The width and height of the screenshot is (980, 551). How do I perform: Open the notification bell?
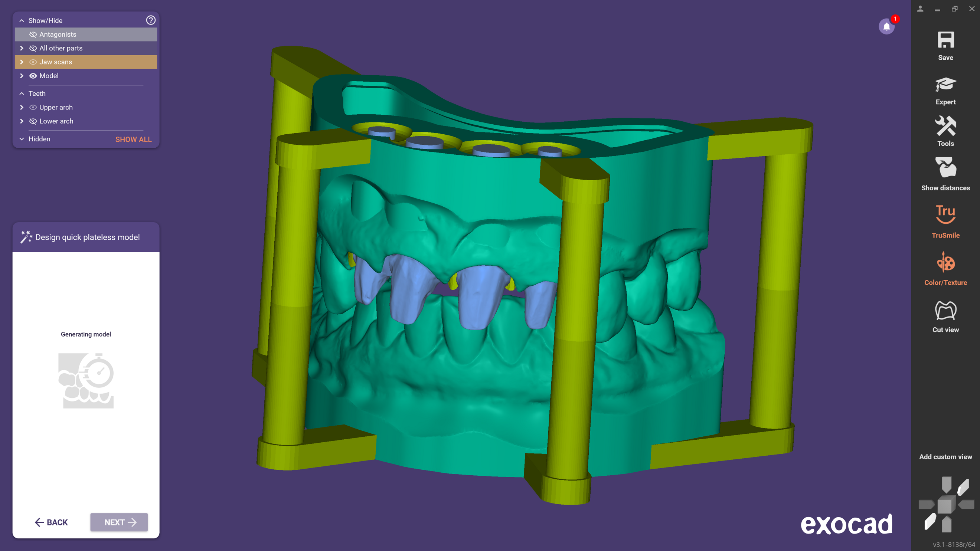[886, 27]
